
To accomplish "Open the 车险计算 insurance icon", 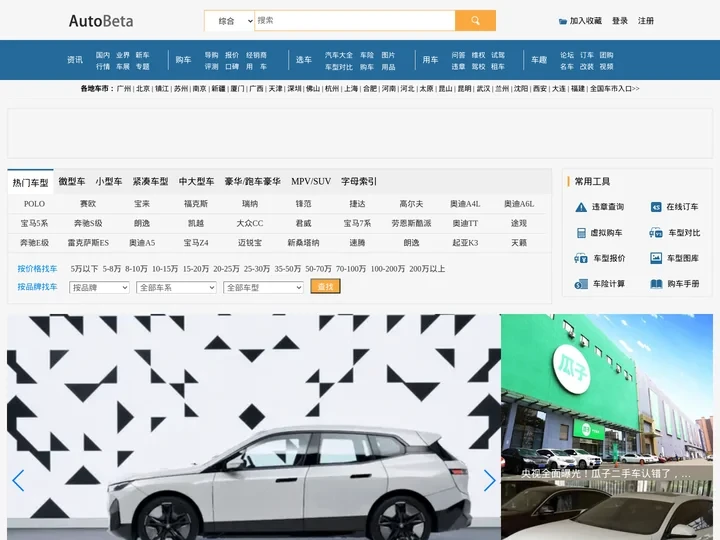I will click(581, 284).
